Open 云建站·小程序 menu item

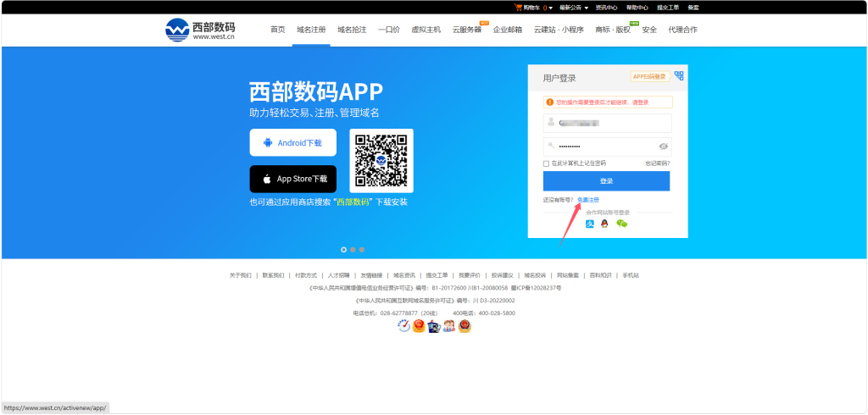[x=559, y=30]
